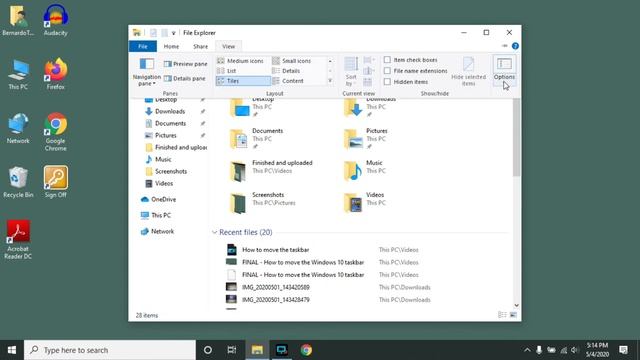Image resolution: width=640 pixels, height=360 pixels.
Task: Open the Sort by dropdown
Action: click(351, 72)
